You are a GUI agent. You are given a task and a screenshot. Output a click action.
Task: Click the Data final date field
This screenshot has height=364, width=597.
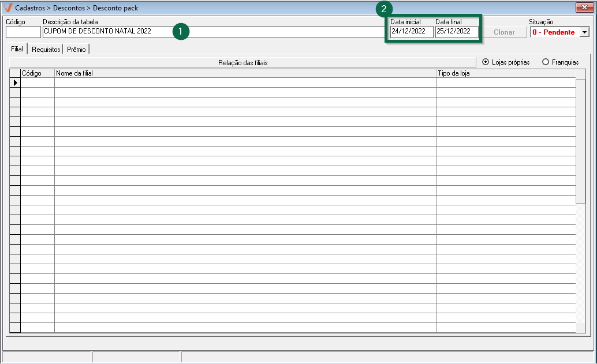[x=457, y=32]
